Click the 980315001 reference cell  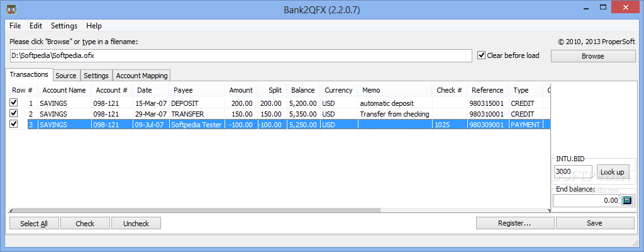click(487, 103)
